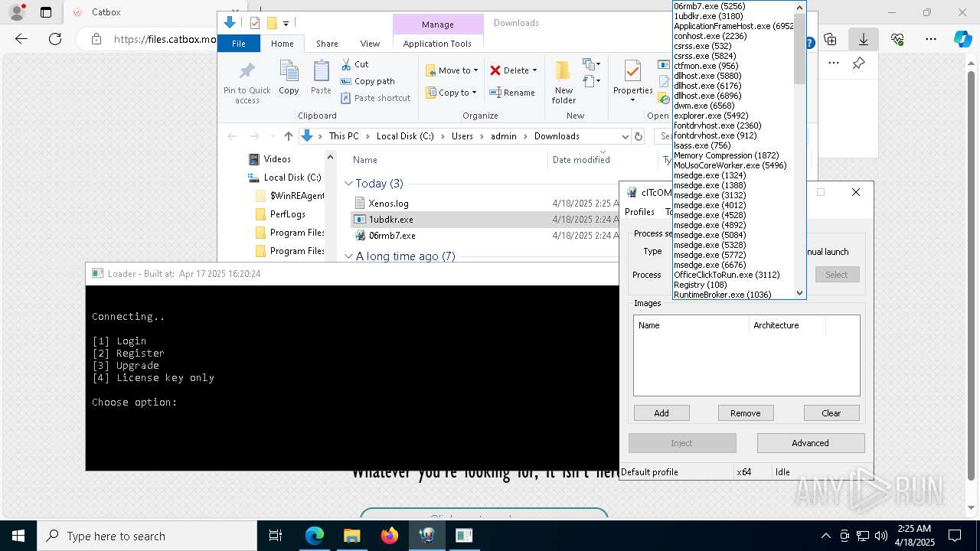Sort files by Name column
The height and width of the screenshot is (551, 980).
[365, 160]
